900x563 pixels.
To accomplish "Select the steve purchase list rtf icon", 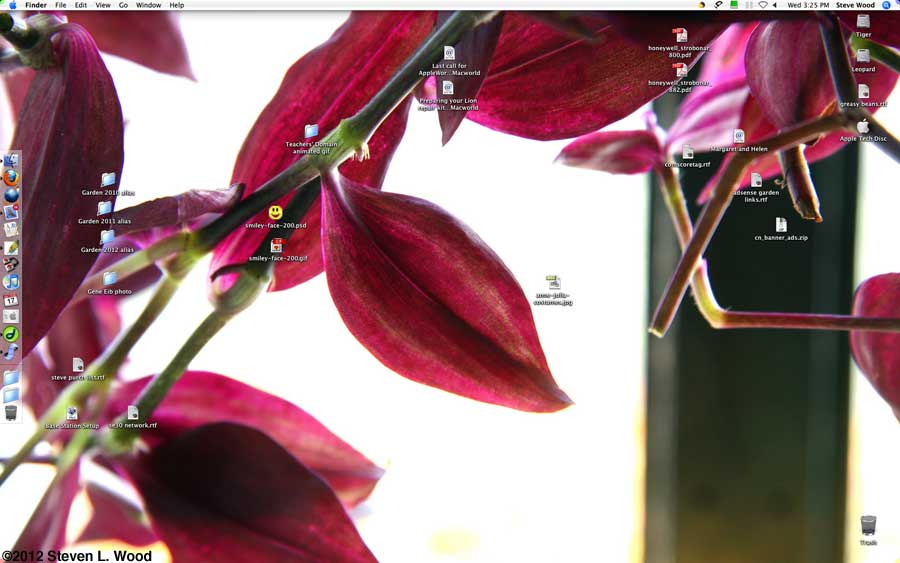I will point(77,365).
